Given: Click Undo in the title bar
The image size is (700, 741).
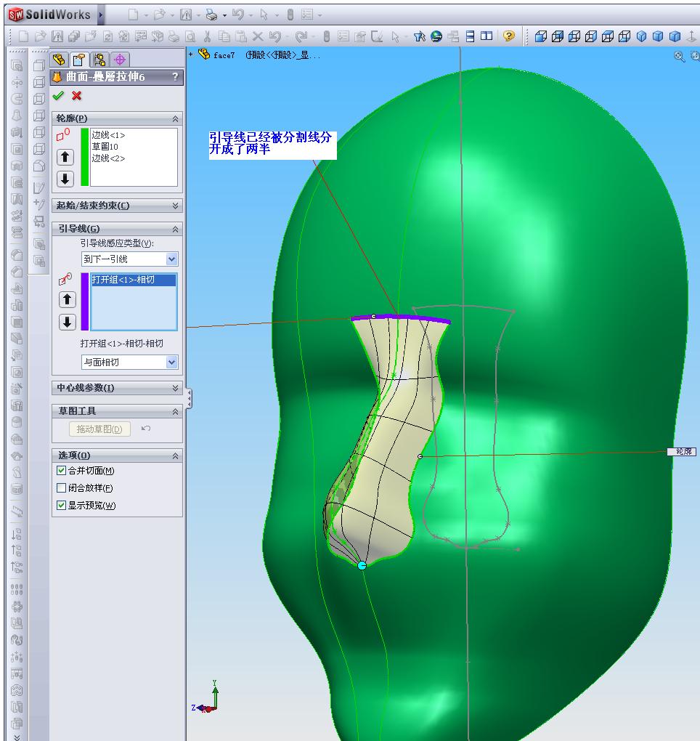Looking at the screenshot, I should (x=238, y=15).
